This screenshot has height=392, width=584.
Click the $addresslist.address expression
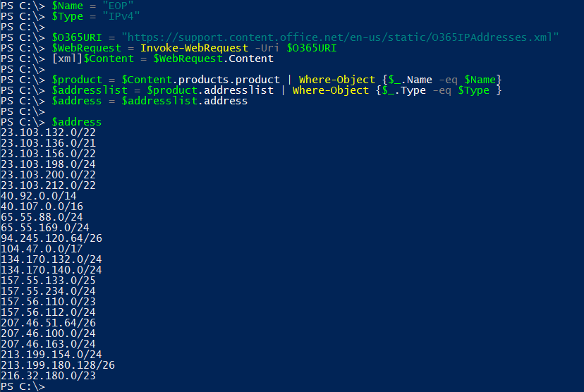[x=184, y=101]
